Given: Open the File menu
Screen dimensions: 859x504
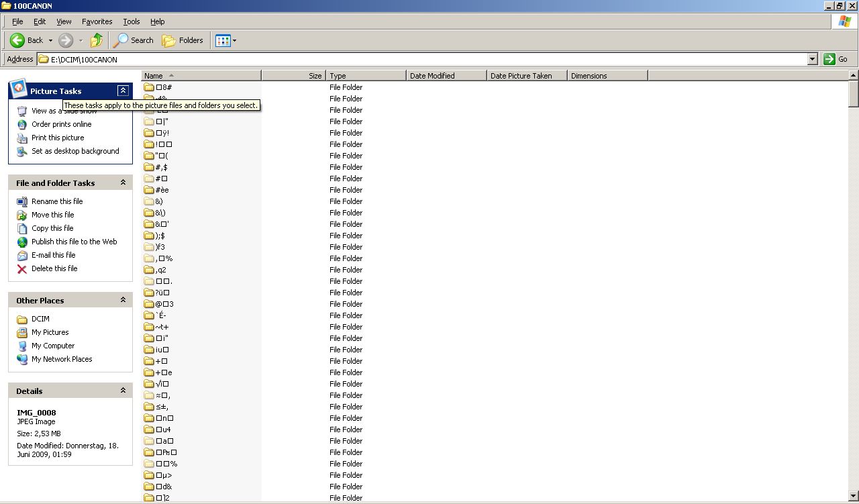Looking at the screenshot, I should point(17,21).
